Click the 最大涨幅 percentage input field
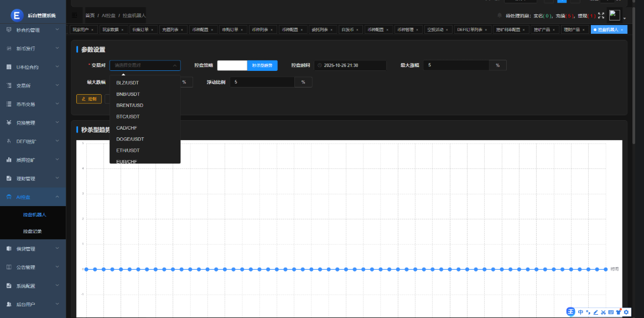 pos(456,65)
